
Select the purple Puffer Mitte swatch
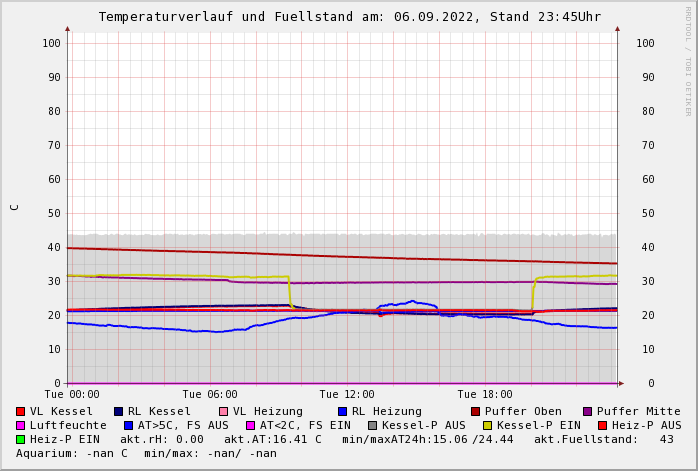(x=587, y=411)
